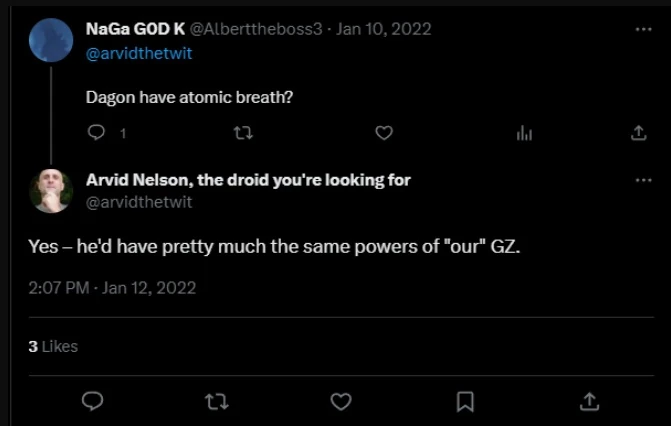The height and width of the screenshot is (426, 671).
Task: Like Arvid Nelson's tweet
Action: coord(341,400)
